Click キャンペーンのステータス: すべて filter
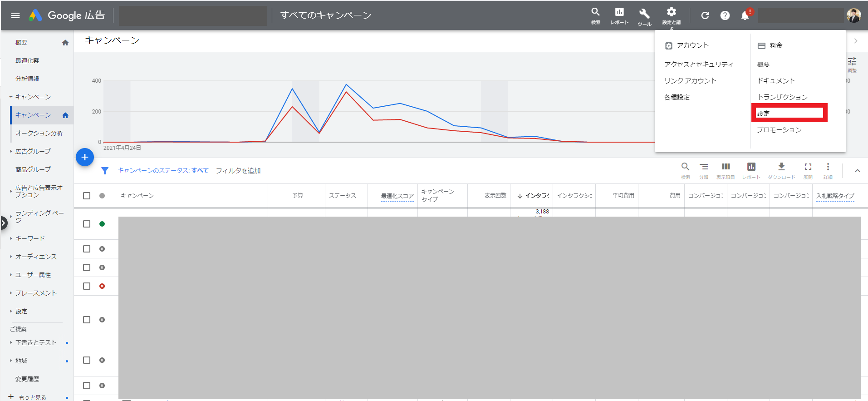The image size is (868, 401). click(x=163, y=171)
